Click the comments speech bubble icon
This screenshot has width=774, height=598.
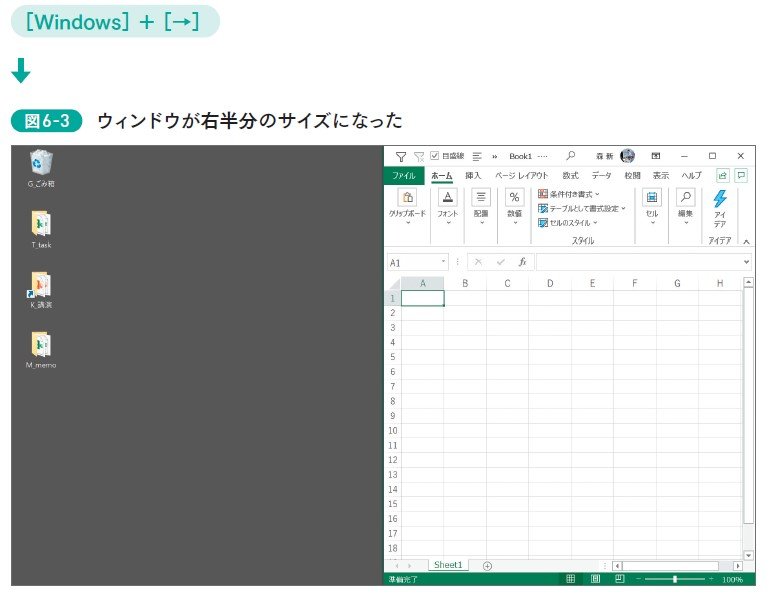(741, 176)
